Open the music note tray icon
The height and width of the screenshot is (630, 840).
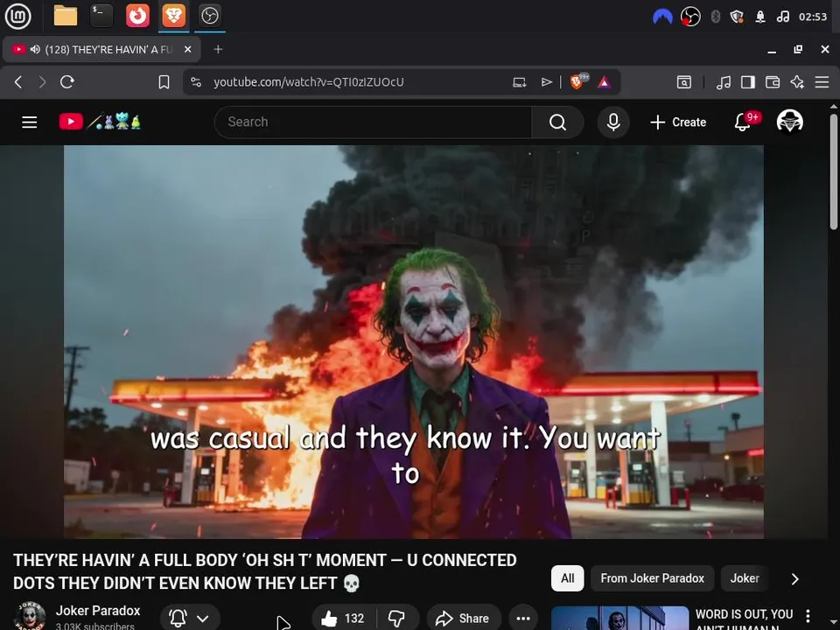[782, 17]
